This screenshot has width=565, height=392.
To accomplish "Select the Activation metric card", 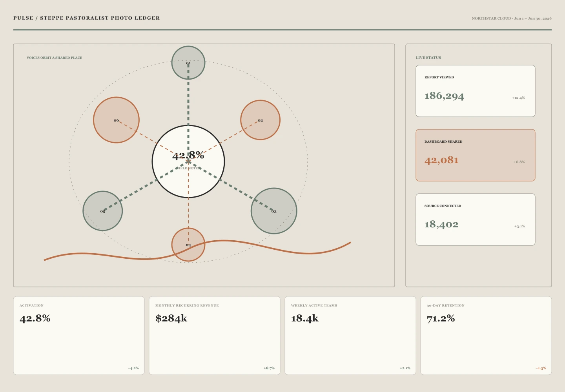I will coord(79,336).
